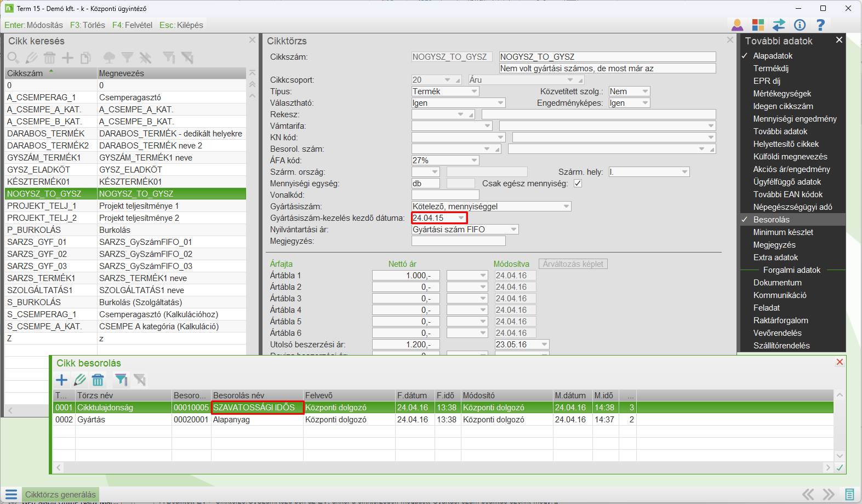Image resolution: width=862 pixels, height=504 pixels.
Task: Expand the Nyilvántartási ár dropdown
Action: (513, 230)
